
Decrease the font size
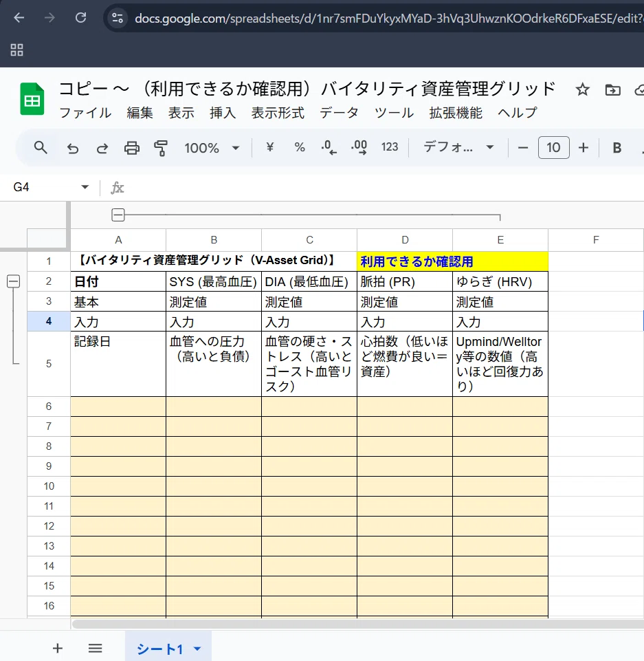pyautogui.click(x=523, y=148)
